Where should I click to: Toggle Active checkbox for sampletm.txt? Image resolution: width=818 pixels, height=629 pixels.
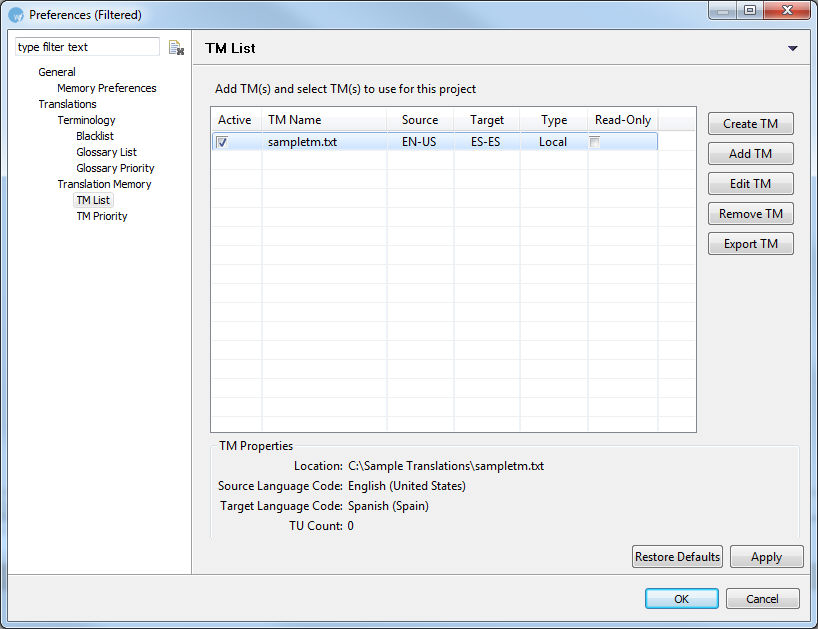coord(222,143)
